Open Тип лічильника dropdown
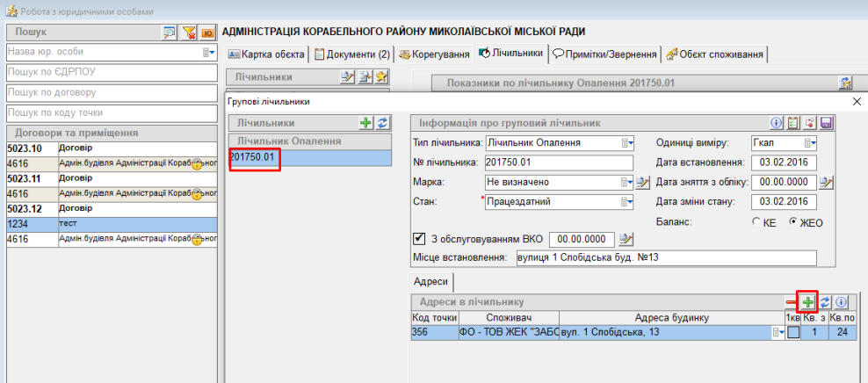Image resolution: width=868 pixels, height=383 pixels. point(626,143)
